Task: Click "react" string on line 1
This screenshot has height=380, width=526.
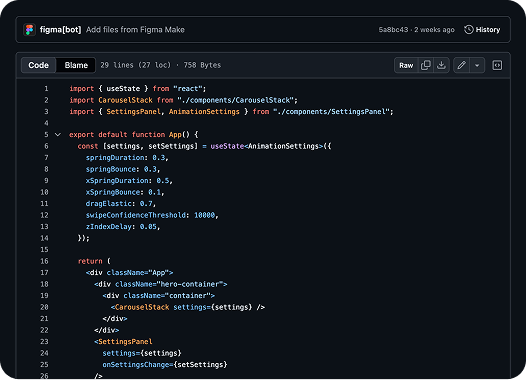Action: point(188,89)
